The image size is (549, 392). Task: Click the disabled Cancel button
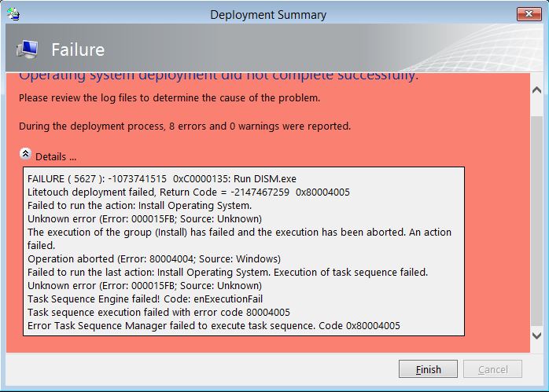click(x=492, y=369)
